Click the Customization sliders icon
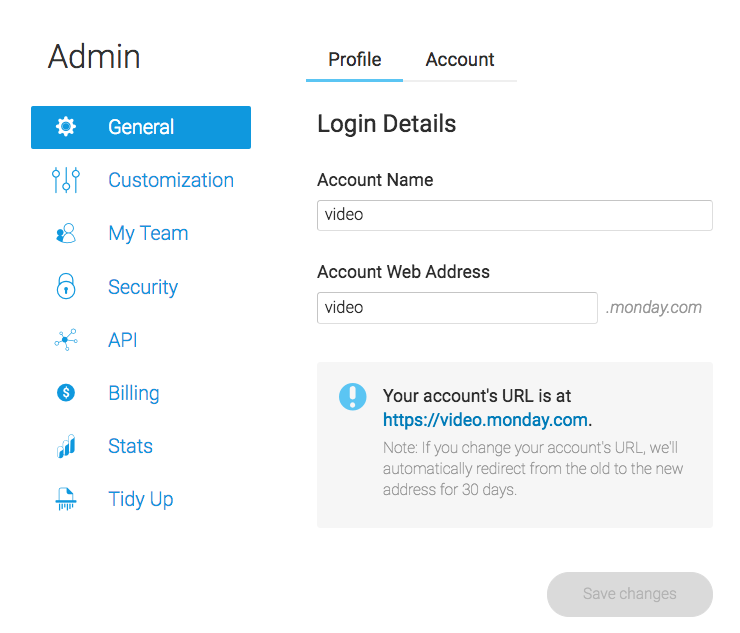The image size is (740, 633). (66, 180)
